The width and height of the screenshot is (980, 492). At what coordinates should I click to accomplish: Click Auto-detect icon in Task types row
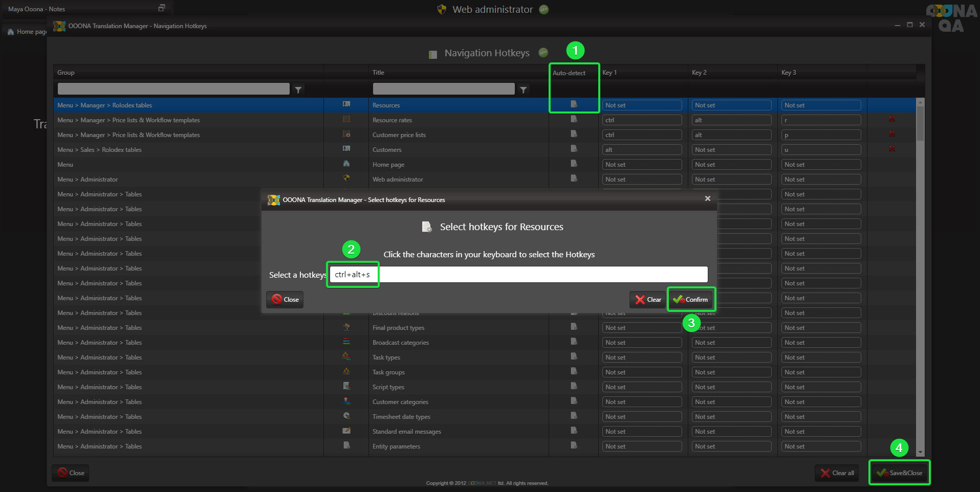tap(574, 356)
